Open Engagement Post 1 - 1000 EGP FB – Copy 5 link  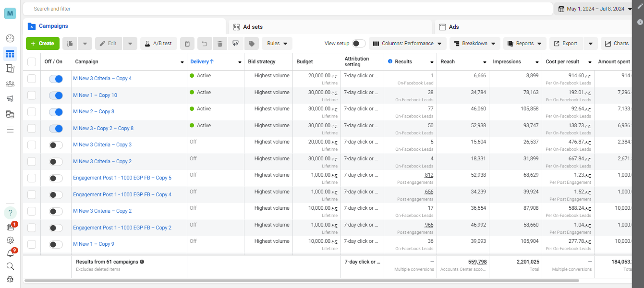122,178
